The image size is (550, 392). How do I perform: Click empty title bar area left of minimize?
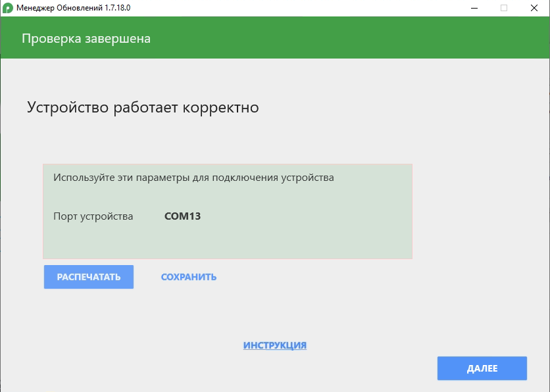(x=296, y=8)
